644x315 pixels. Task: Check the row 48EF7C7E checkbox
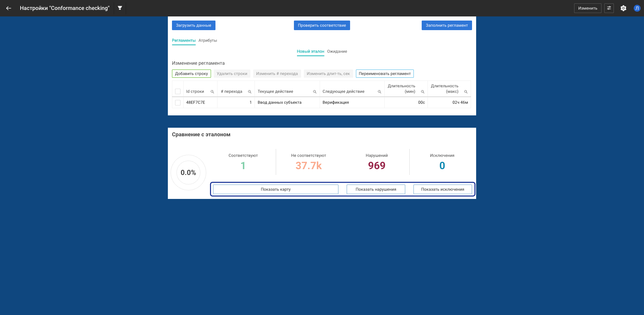pyautogui.click(x=178, y=103)
